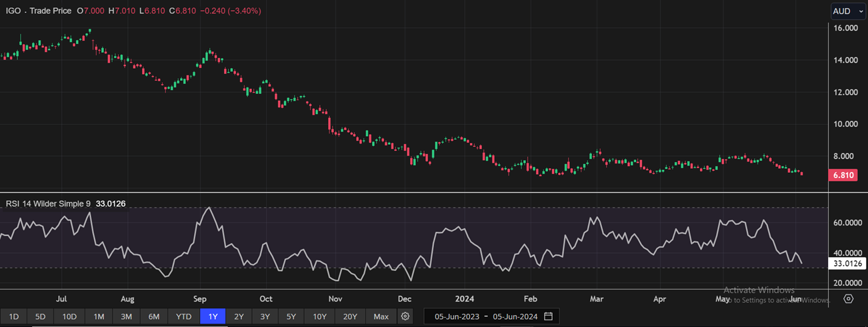Switch chart to 3M period
Screen dimensions: 868x327
pyautogui.click(x=126, y=316)
